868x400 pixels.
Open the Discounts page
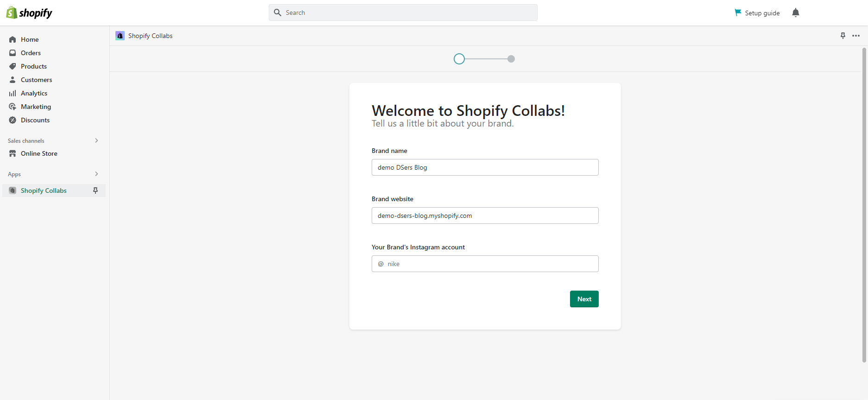pyautogui.click(x=35, y=120)
